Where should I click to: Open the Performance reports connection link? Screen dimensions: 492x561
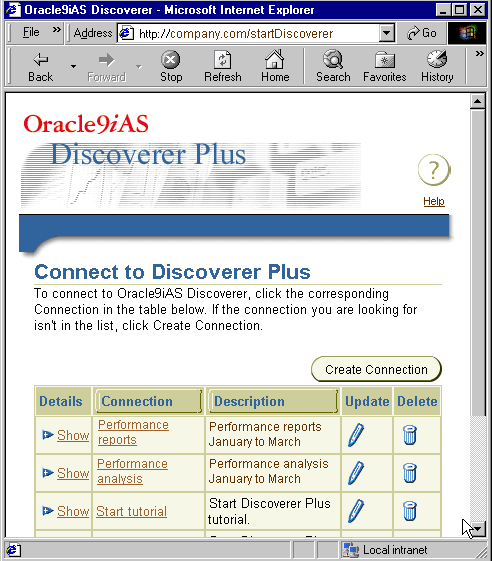(133, 432)
